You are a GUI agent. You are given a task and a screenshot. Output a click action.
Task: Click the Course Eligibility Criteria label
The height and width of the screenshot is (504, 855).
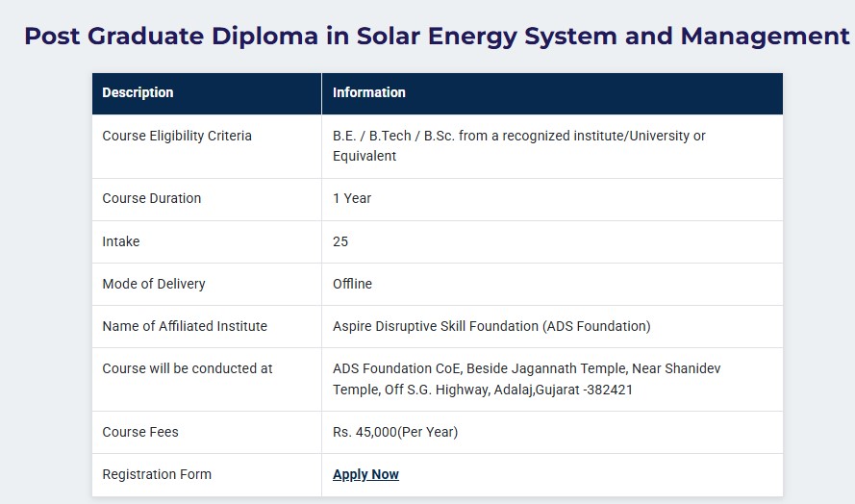(x=177, y=136)
